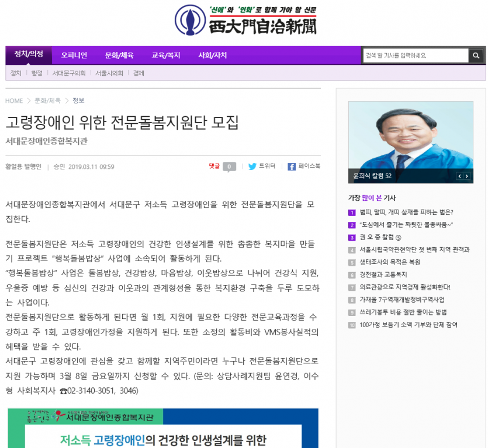Open 오피니언 main menu tab
The width and height of the screenshot is (488, 448).
74,55
